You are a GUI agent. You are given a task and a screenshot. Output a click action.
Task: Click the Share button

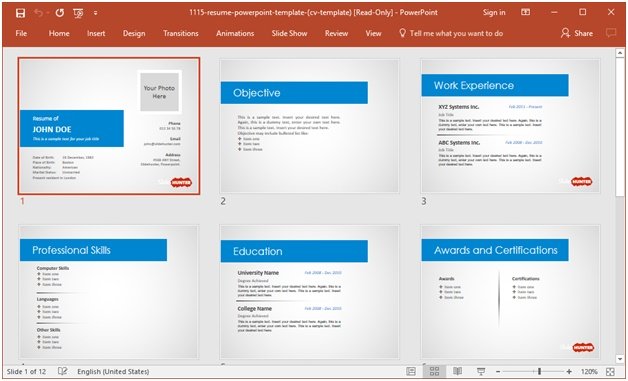coord(577,33)
